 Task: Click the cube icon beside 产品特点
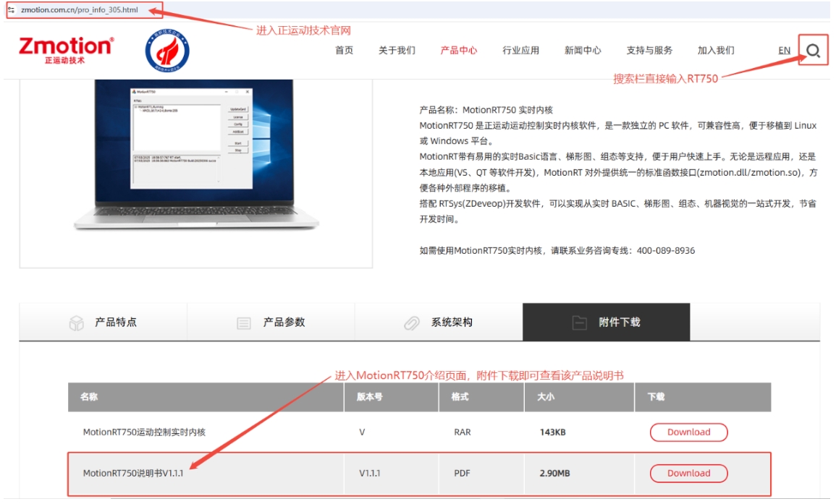[76, 323]
